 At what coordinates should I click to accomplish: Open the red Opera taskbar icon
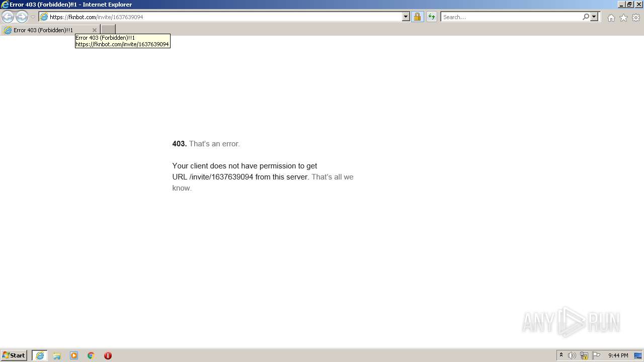pyautogui.click(x=108, y=355)
